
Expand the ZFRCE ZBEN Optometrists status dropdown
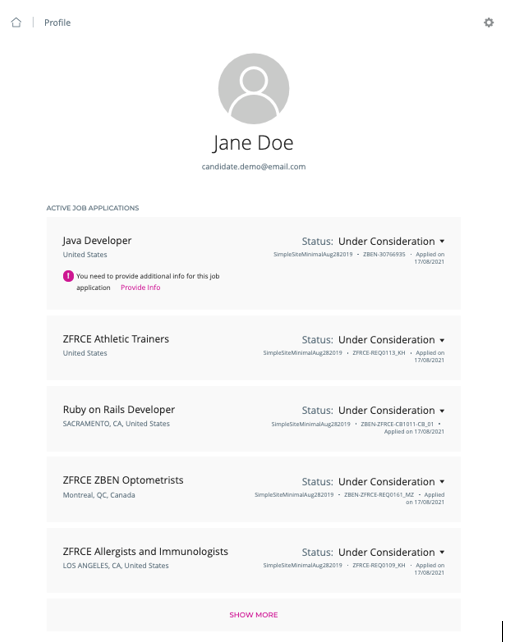tap(442, 482)
